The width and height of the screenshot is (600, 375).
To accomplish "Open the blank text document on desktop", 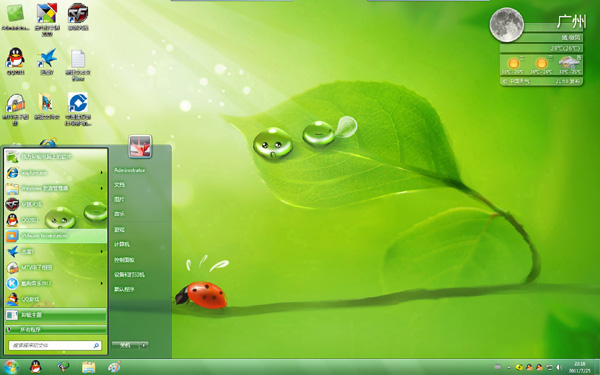I will point(78,64).
